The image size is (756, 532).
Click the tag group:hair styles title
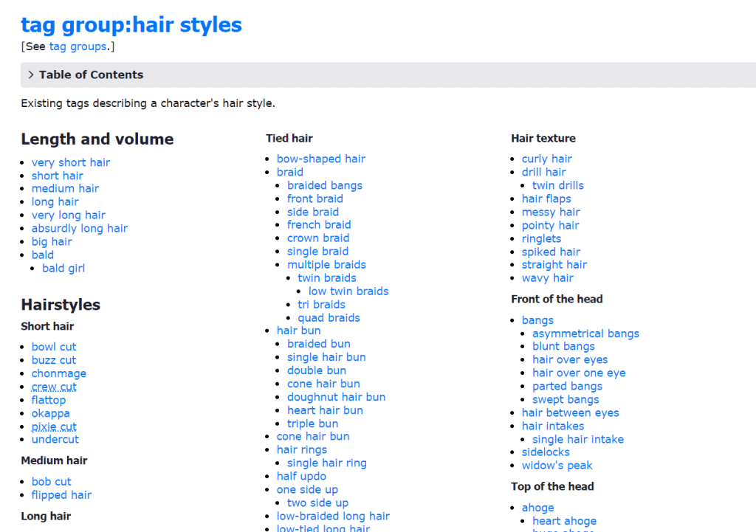131,24
